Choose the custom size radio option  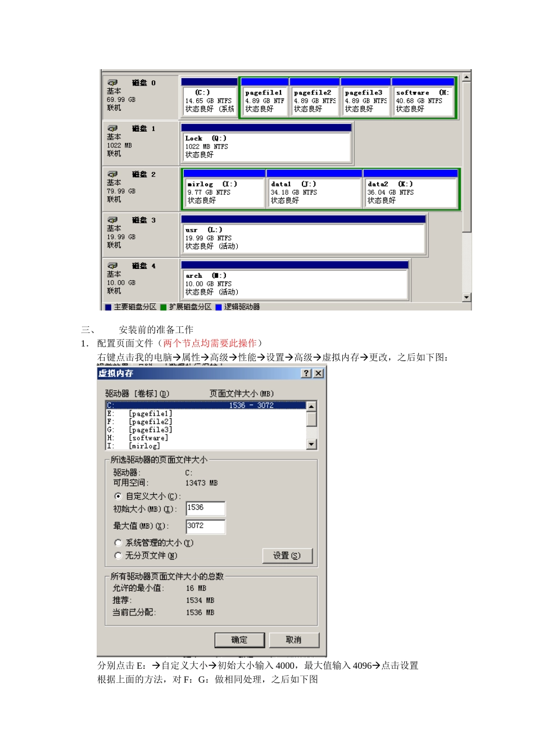[x=118, y=496]
